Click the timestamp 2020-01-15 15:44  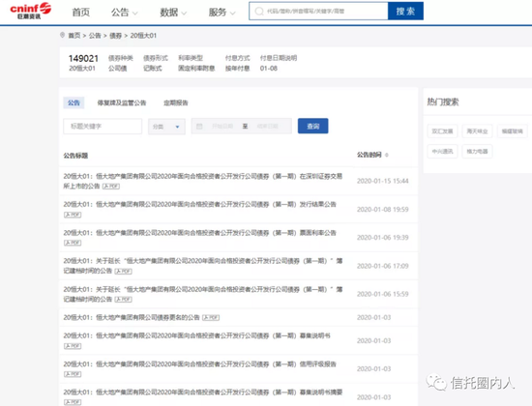[383, 181]
